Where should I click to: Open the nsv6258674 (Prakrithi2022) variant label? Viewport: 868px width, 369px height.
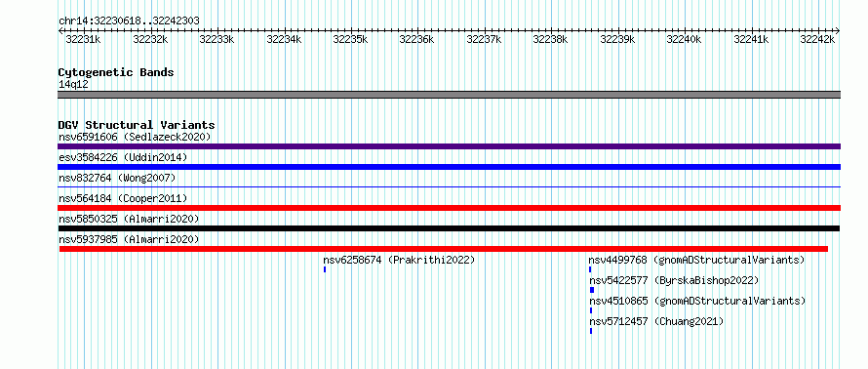(399, 260)
